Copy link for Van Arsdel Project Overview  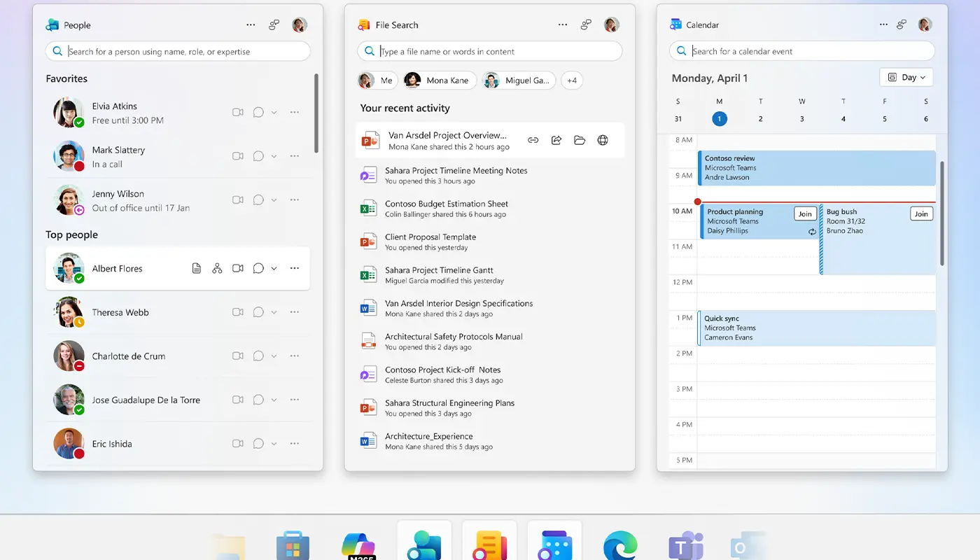tap(533, 140)
